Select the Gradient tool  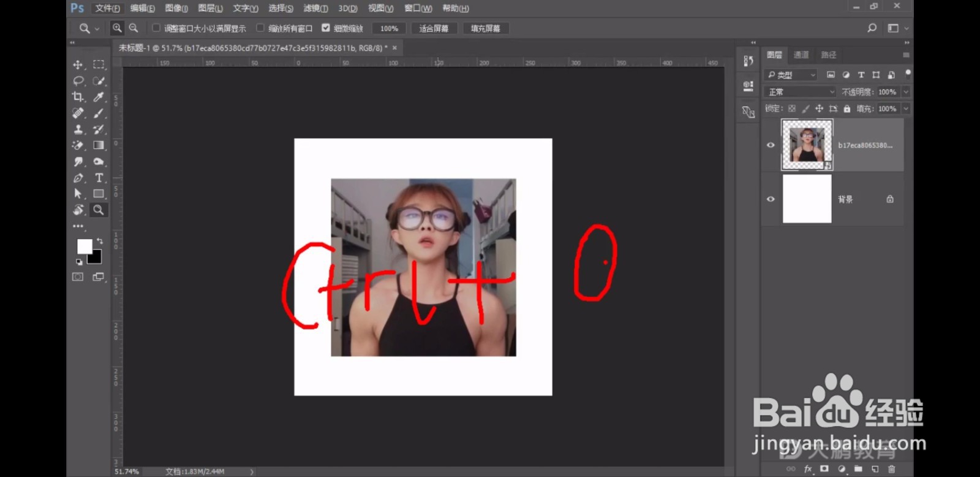coord(98,145)
